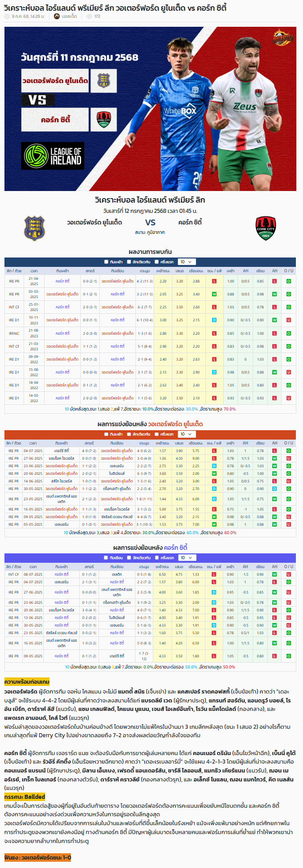Click the main match banner image

pyautogui.click(x=150, y=109)
